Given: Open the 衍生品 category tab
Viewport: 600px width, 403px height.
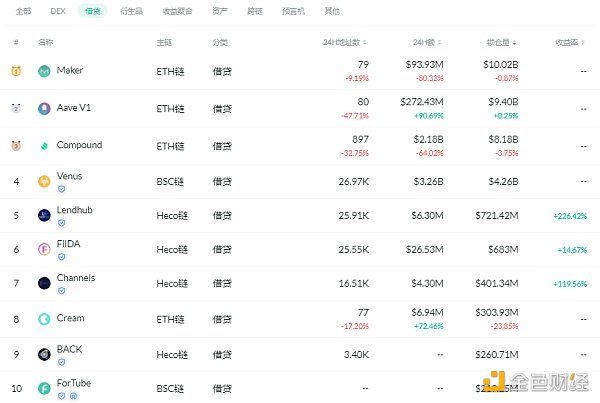Looking at the screenshot, I should (129, 12).
